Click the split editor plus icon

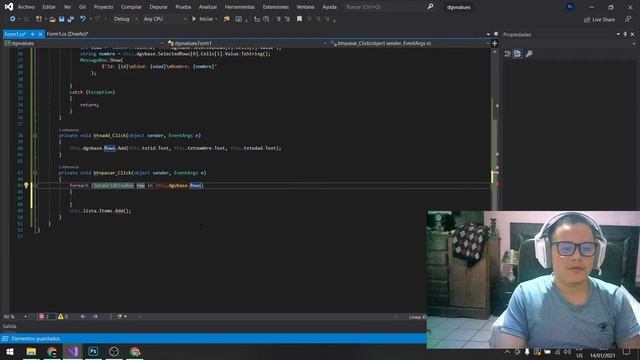[494, 43]
